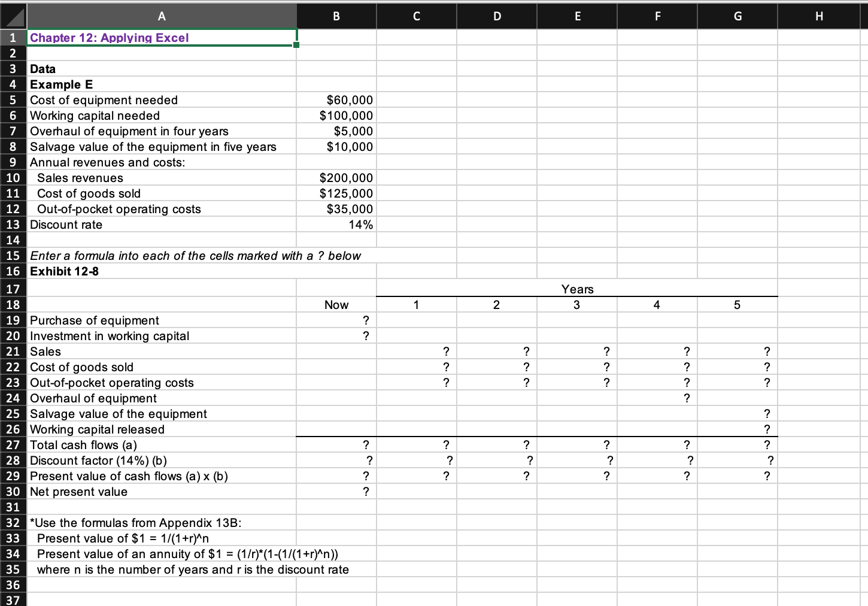This screenshot has width=868, height=606.
Task: Click the Select All triangle above row headers
Action: 13,16
